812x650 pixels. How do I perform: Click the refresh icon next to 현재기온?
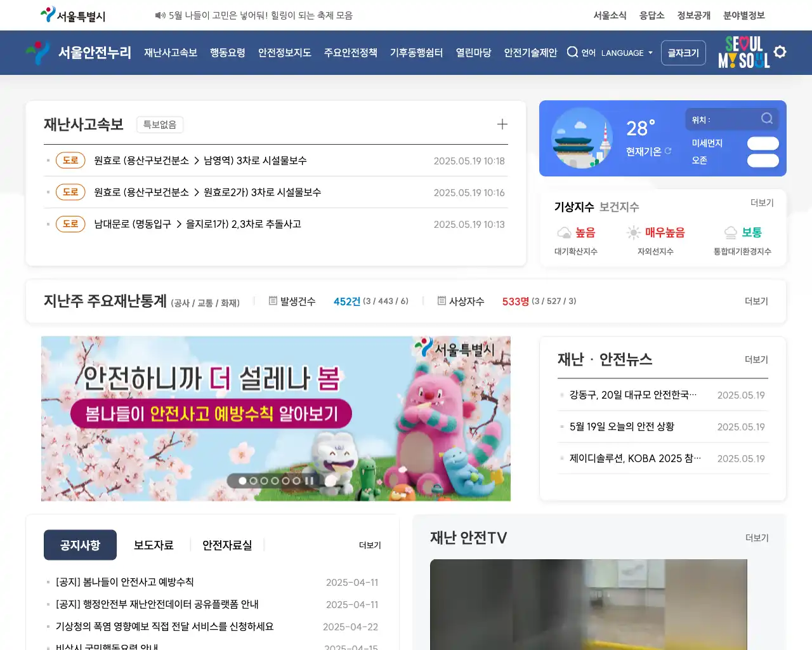pos(668,151)
